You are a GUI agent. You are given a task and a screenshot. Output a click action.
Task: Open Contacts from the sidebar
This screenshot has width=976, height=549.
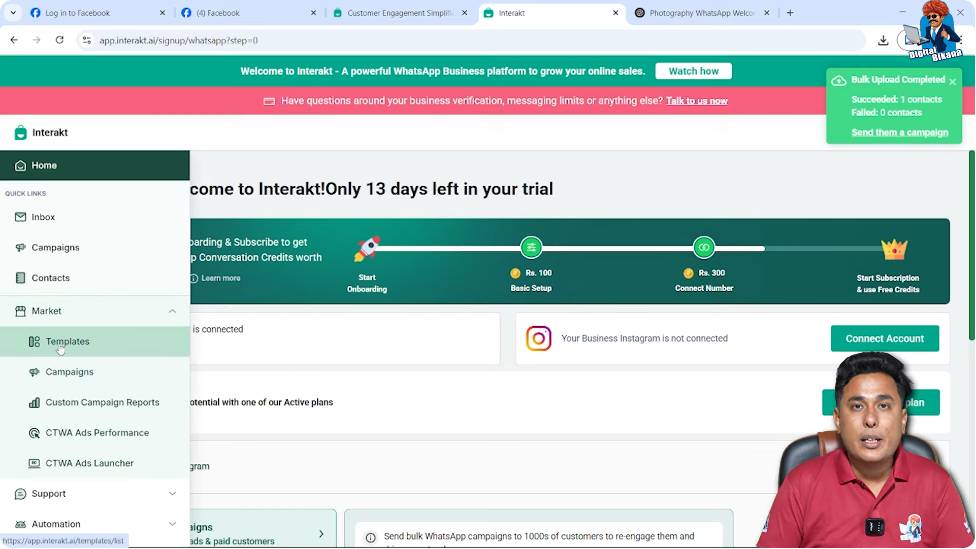(95, 278)
